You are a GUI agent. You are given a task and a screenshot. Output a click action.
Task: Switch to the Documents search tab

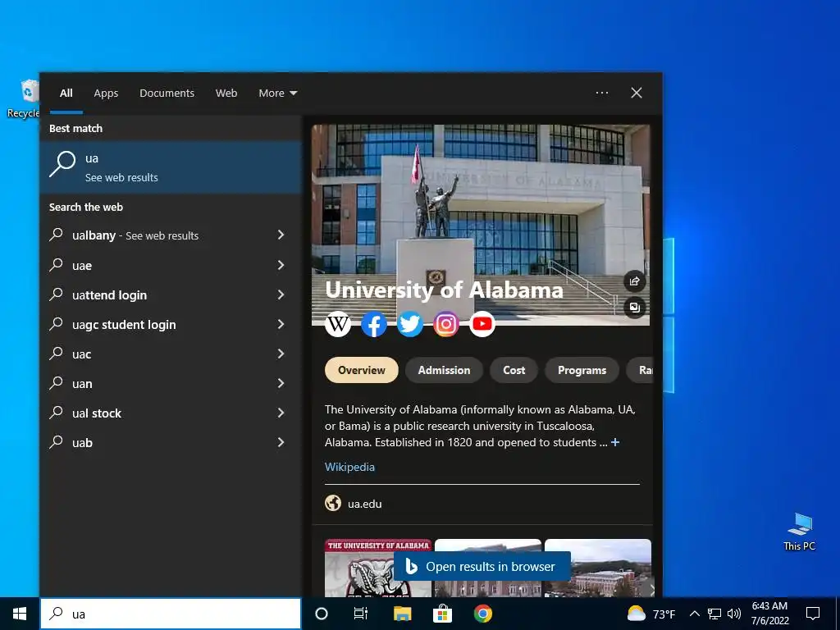[x=167, y=94]
